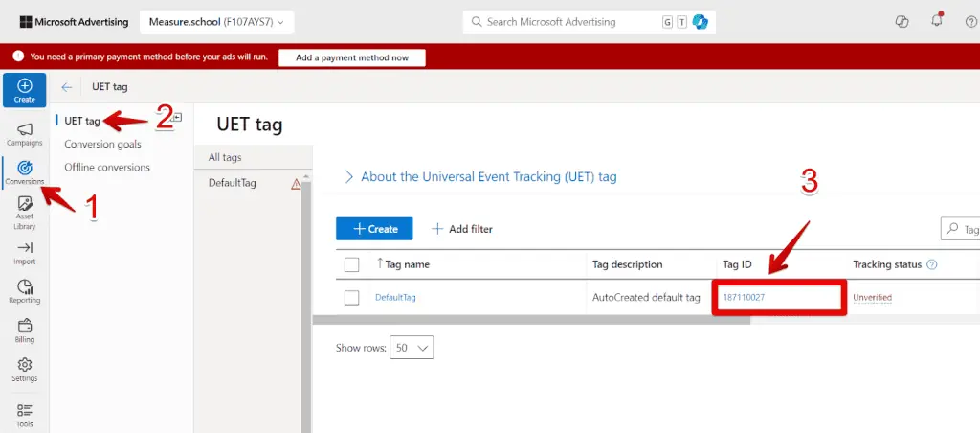
Task: Click the warning icon beside DefaultTag in list
Action: (x=296, y=184)
